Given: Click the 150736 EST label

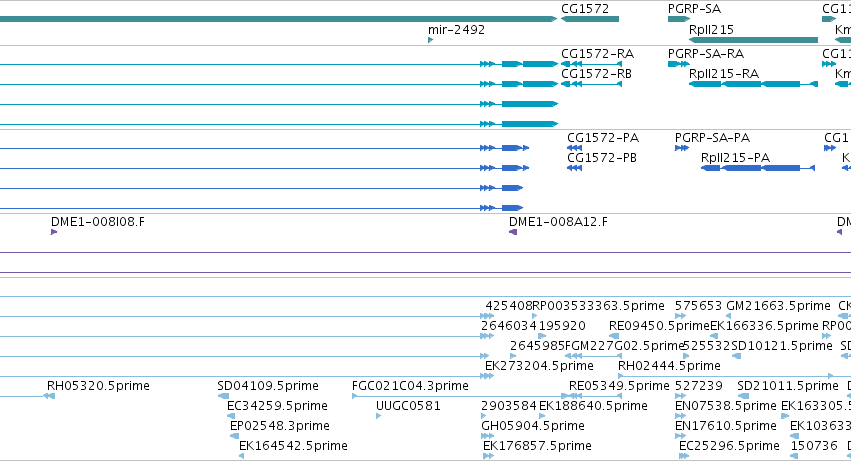Looking at the screenshot, I should (x=814, y=446).
